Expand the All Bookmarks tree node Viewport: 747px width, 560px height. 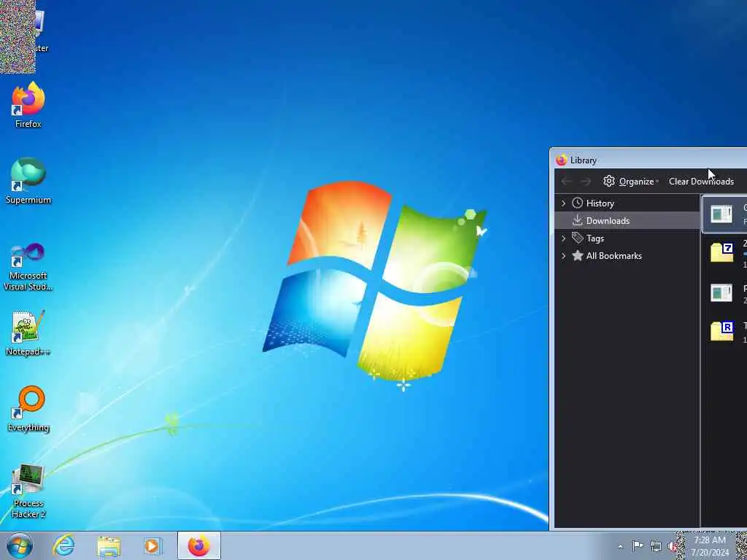pyautogui.click(x=564, y=256)
